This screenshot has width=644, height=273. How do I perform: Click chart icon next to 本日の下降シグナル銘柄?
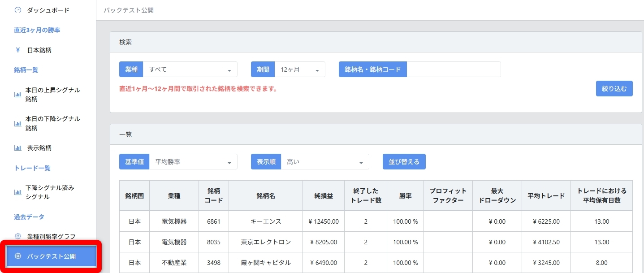[x=18, y=123]
